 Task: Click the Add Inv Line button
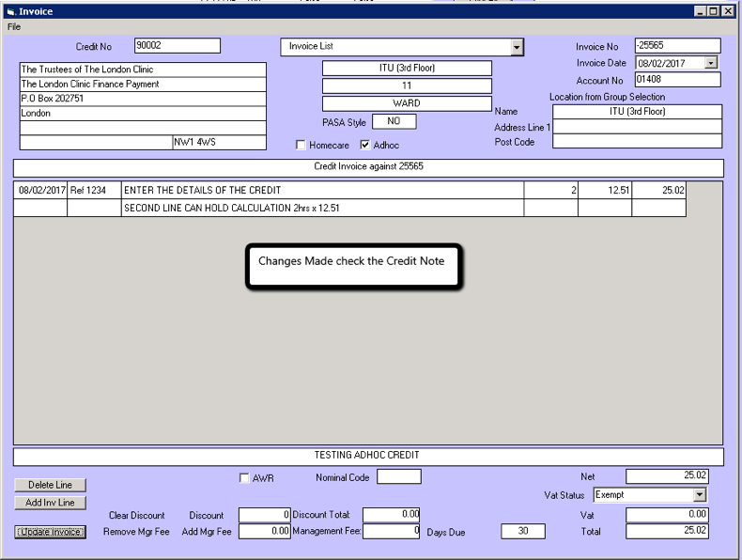[x=51, y=503]
